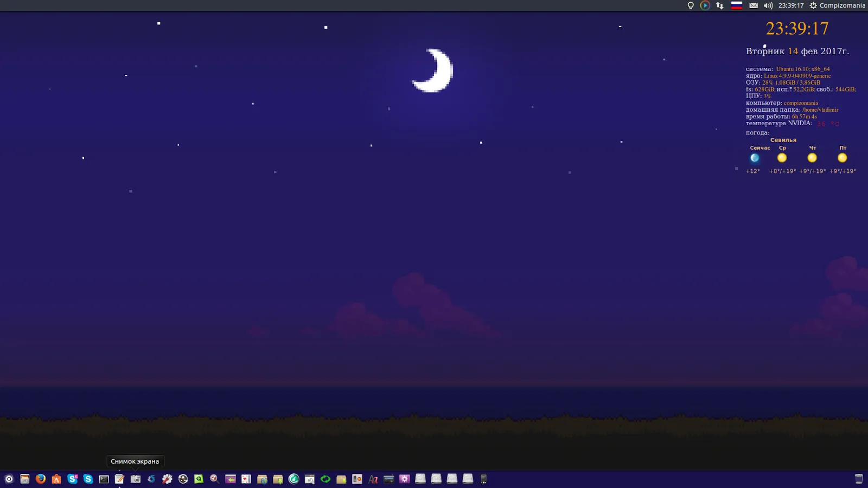868x488 pixels.
Task: Open the wrench-and-gear settings dock icon
Action: click(167, 479)
